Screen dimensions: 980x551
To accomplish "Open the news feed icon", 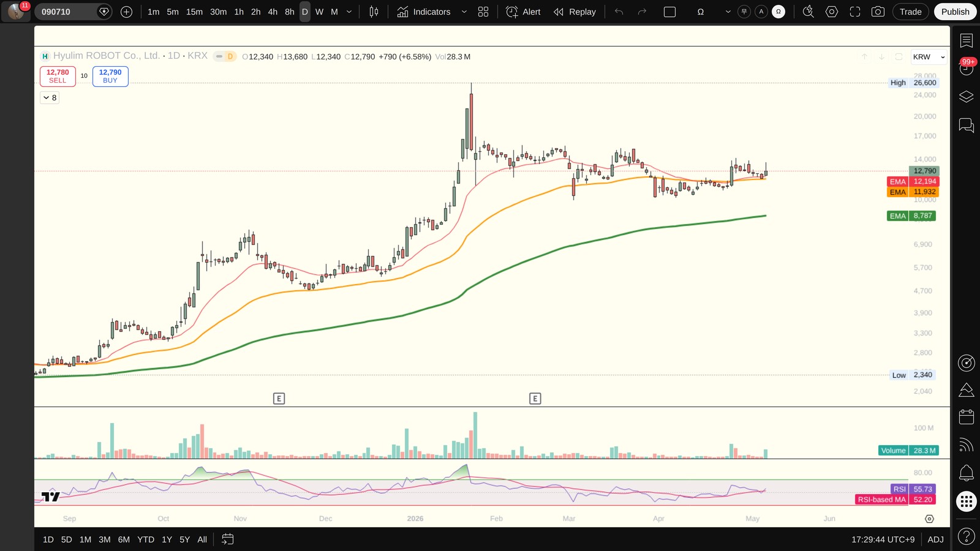I will coord(967,445).
